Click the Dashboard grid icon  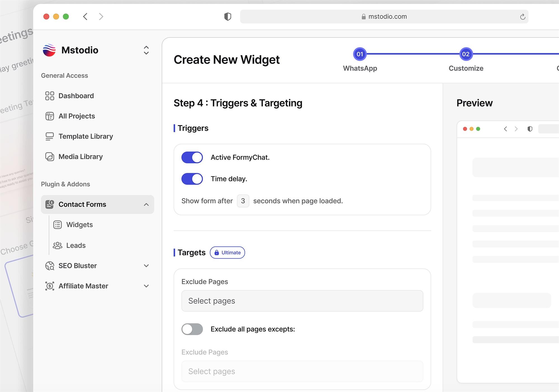49,96
